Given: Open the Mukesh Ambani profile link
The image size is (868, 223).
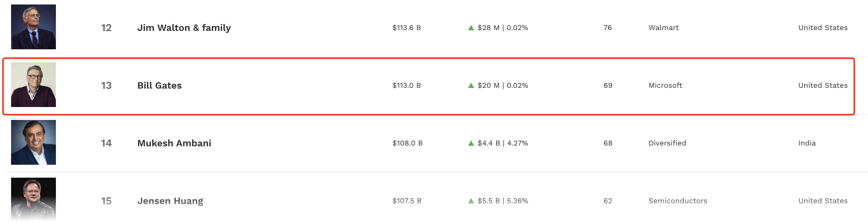Looking at the screenshot, I should coord(174,143).
